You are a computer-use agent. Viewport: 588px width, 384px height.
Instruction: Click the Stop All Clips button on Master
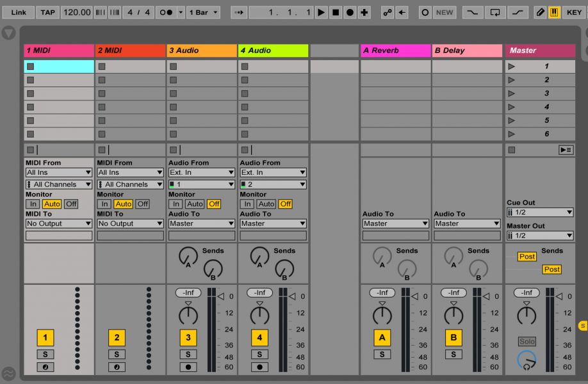tap(511, 150)
